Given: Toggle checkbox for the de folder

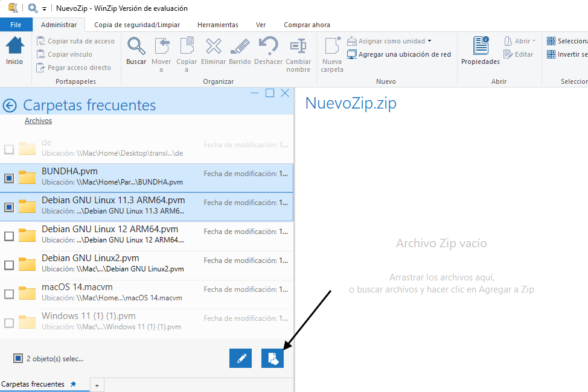Looking at the screenshot, I should click(9, 149).
